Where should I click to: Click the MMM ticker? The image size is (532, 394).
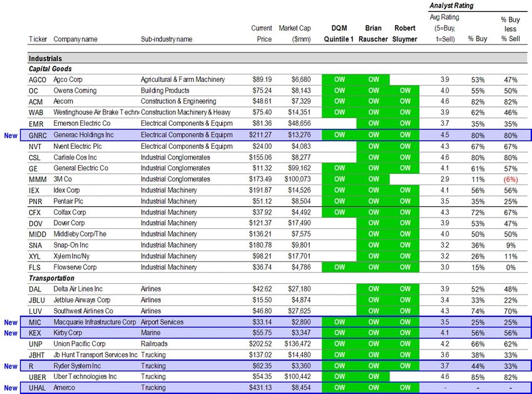point(38,179)
